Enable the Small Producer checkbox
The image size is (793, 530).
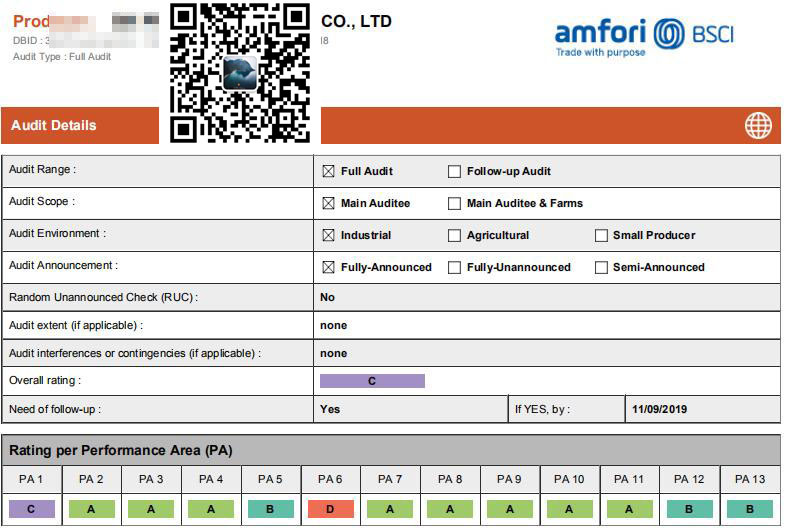601,236
